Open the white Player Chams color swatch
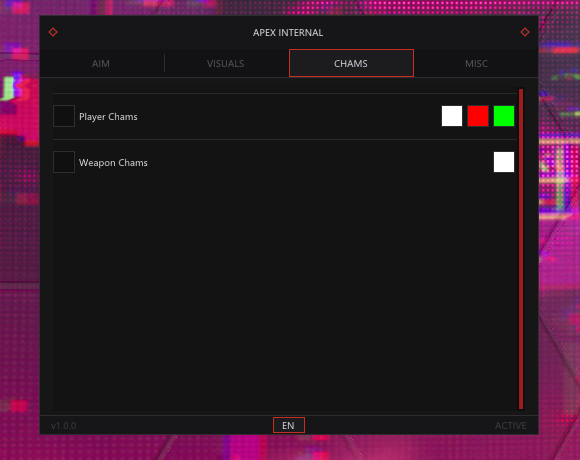The width and height of the screenshot is (580, 460). [452, 116]
